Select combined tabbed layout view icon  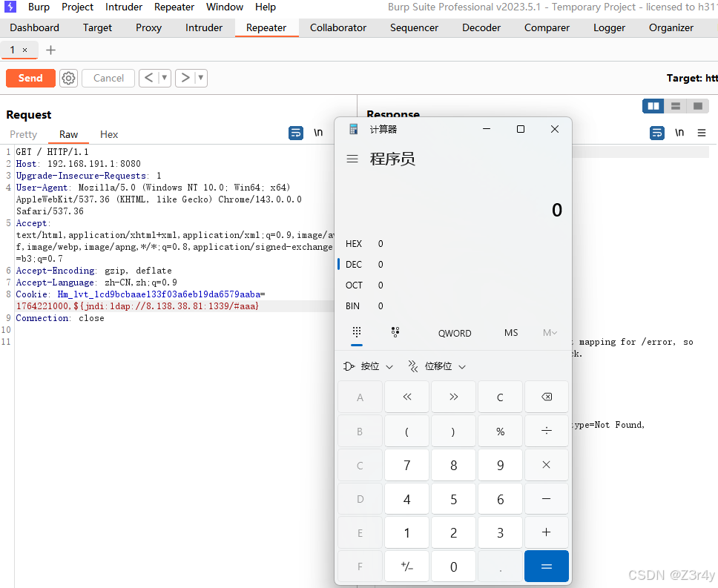(x=698, y=106)
